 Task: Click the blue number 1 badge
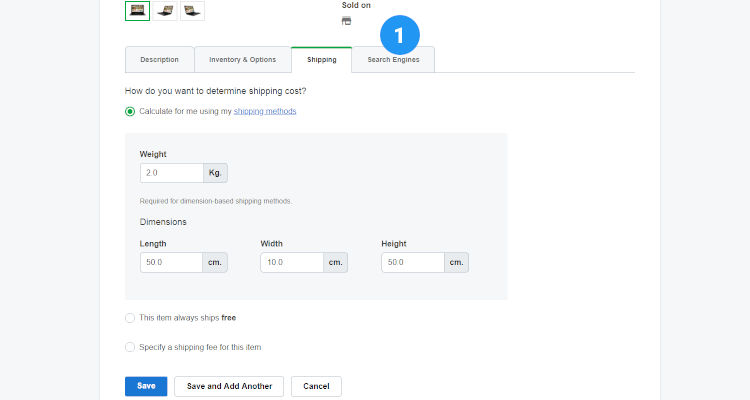tap(399, 36)
